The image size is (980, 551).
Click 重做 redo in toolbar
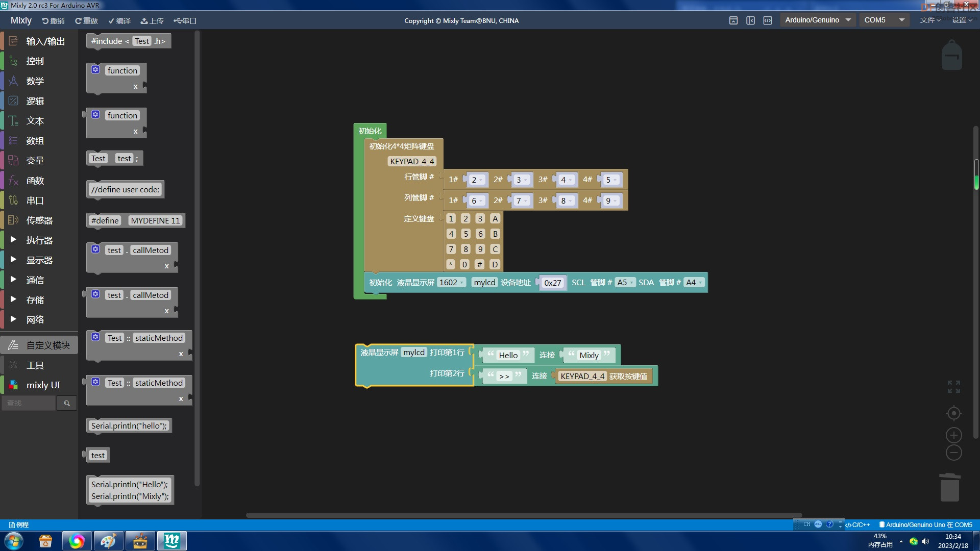(x=86, y=21)
